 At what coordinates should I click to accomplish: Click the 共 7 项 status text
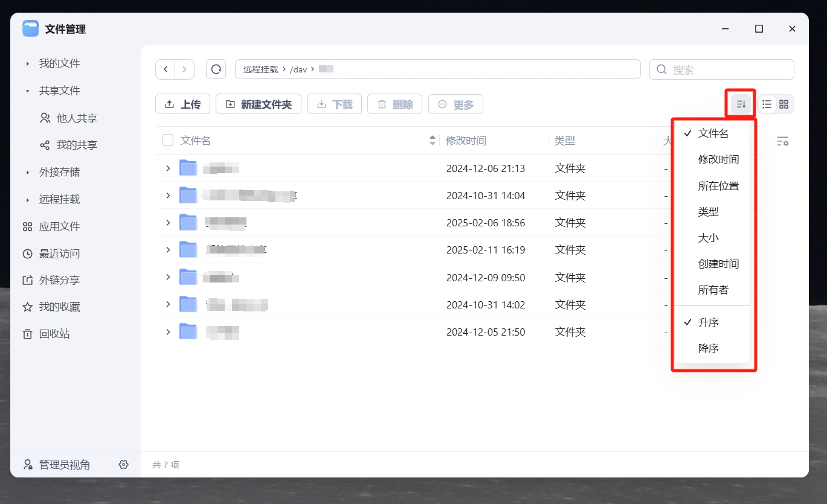166,465
